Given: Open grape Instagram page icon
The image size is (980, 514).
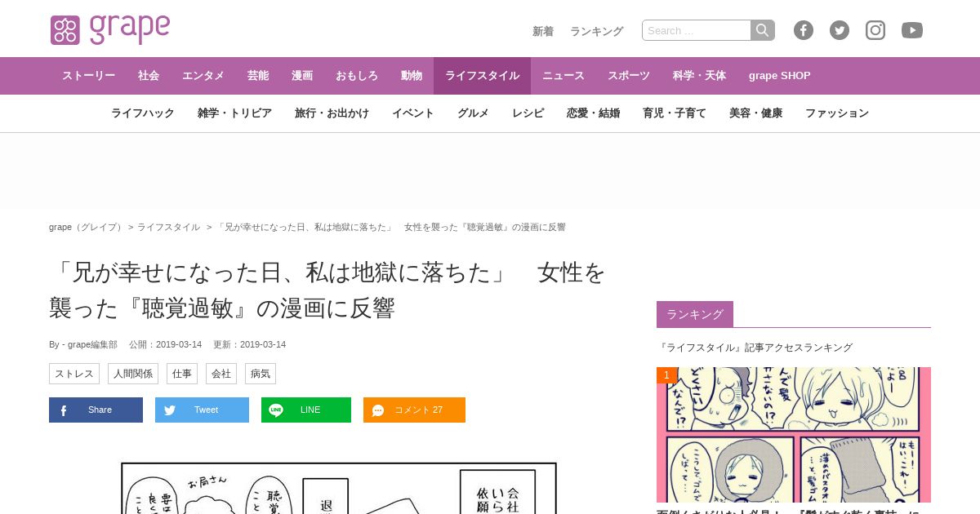Looking at the screenshot, I should (875, 30).
